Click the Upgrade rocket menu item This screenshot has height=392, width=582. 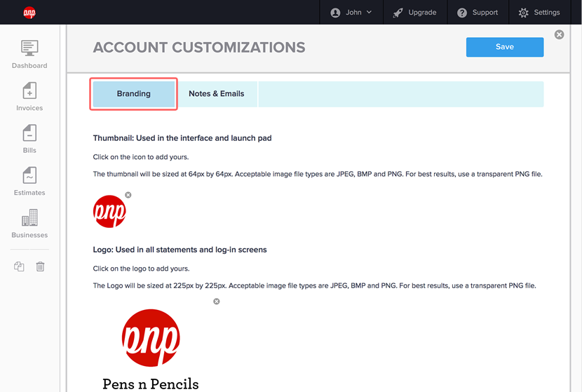(415, 12)
